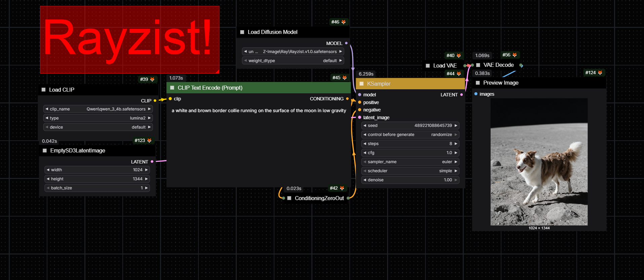Click the fox badge icon on node #46

(x=343, y=22)
